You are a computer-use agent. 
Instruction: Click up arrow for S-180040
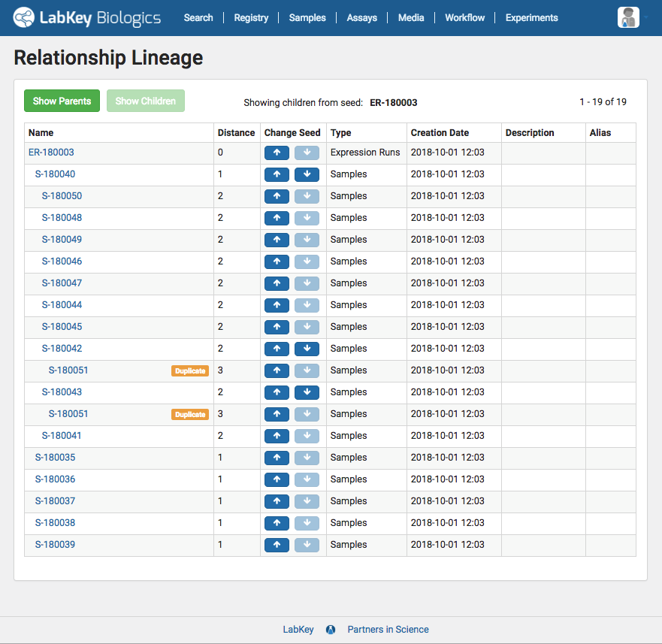click(x=277, y=174)
